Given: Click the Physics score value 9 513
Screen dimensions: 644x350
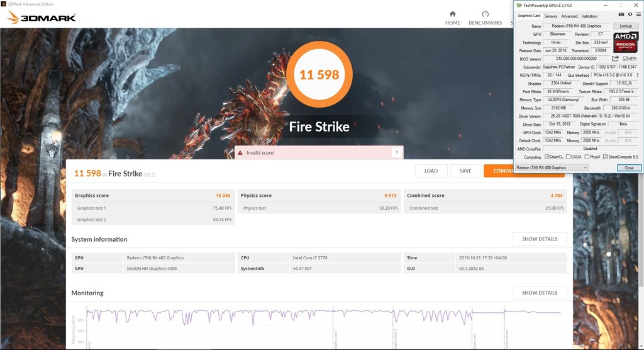Looking at the screenshot, I should click(x=390, y=195).
